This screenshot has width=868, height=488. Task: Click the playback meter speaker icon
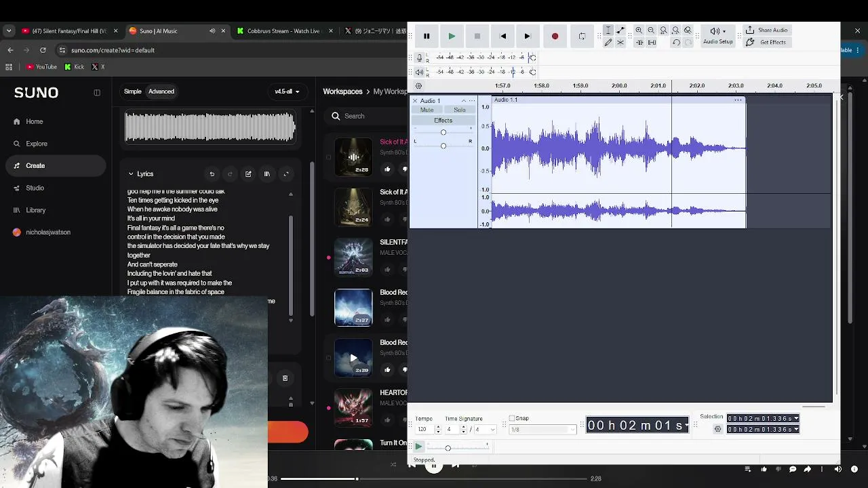click(x=420, y=72)
